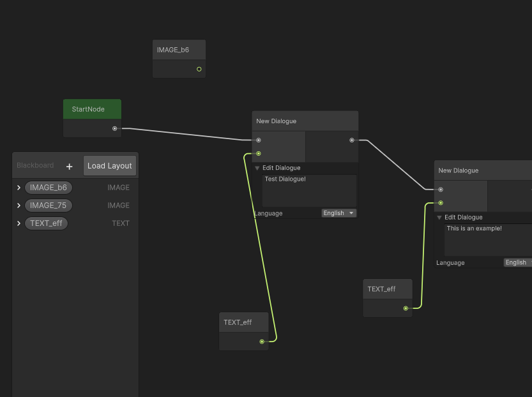Click the Language label in example dialogue node

(x=450, y=263)
